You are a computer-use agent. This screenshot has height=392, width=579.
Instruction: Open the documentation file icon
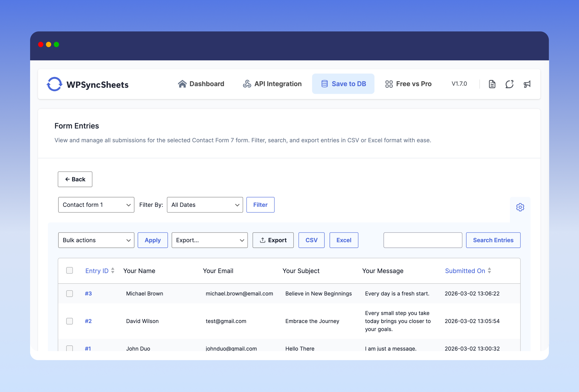(492, 84)
